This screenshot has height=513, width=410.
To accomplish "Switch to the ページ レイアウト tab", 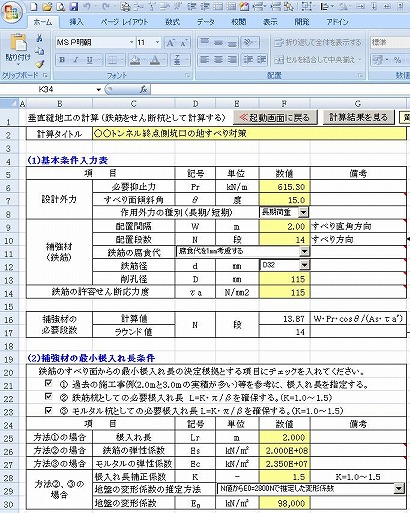I will pyautogui.click(x=124, y=22).
